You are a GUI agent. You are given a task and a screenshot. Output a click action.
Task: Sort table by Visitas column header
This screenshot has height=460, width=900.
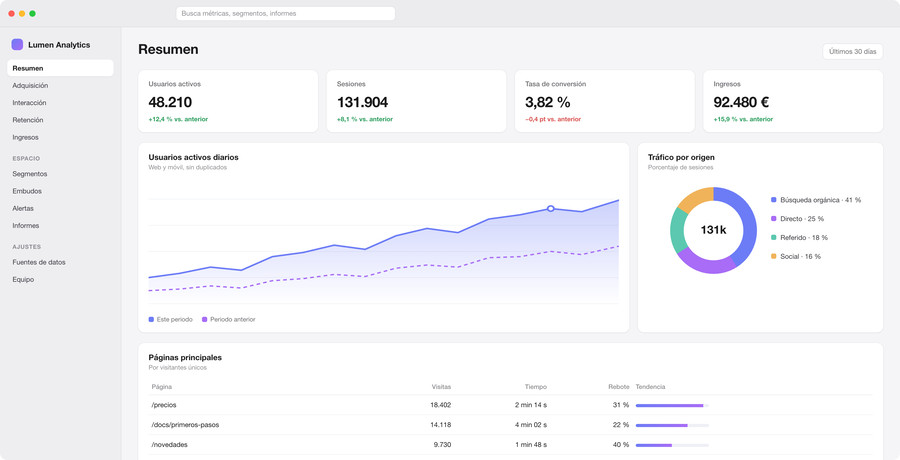point(441,387)
